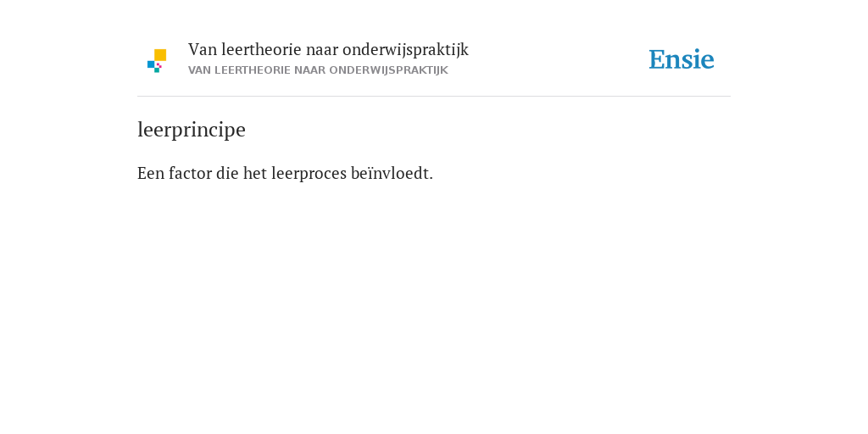Click the horizontal divider line under header
This screenshot has height=434, width=868.
(434, 97)
